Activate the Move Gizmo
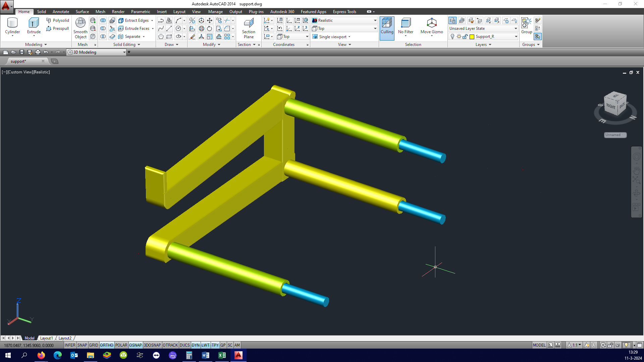This screenshot has height=362, width=644. coord(432,26)
